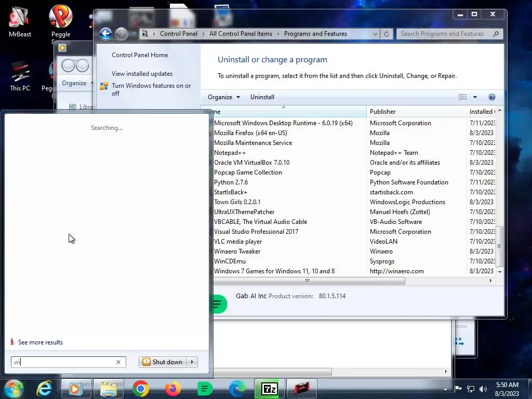Image resolution: width=532 pixels, height=399 pixels.
Task: Launch Internet Explorer from taskbar
Action: click(x=44, y=389)
